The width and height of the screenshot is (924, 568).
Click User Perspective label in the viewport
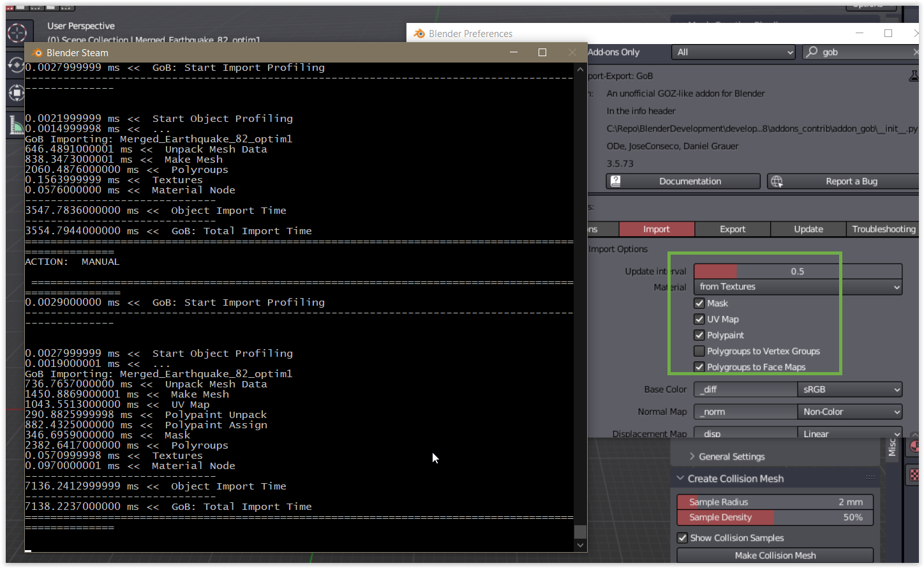pyautogui.click(x=81, y=26)
